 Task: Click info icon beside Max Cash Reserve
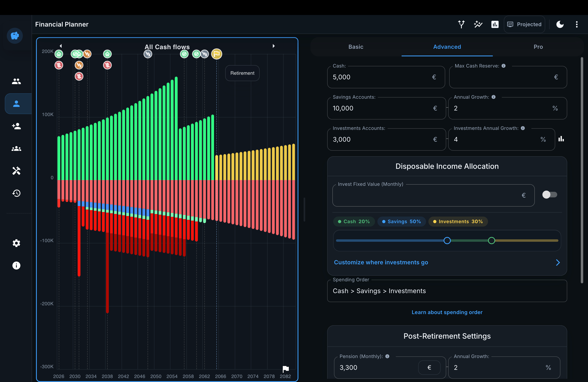click(x=504, y=66)
